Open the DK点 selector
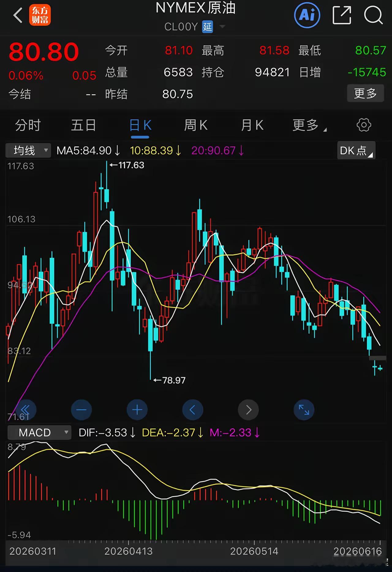This screenshot has height=572, width=392. [x=356, y=150]
